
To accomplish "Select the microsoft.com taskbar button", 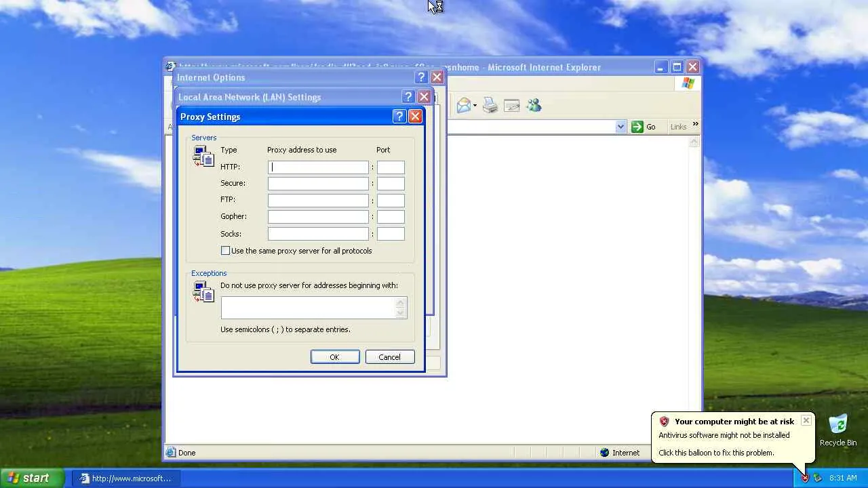I will 126,479.
